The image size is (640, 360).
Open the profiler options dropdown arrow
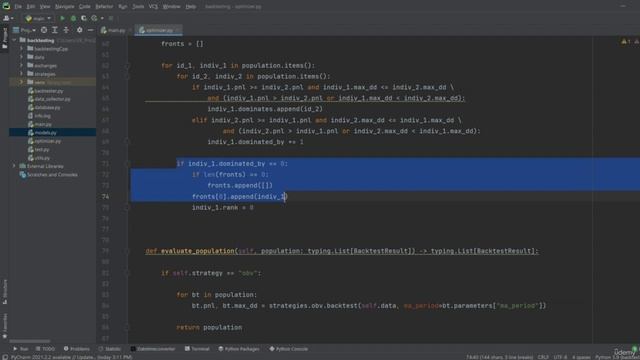pyautogui.click(x=102, y=18)
